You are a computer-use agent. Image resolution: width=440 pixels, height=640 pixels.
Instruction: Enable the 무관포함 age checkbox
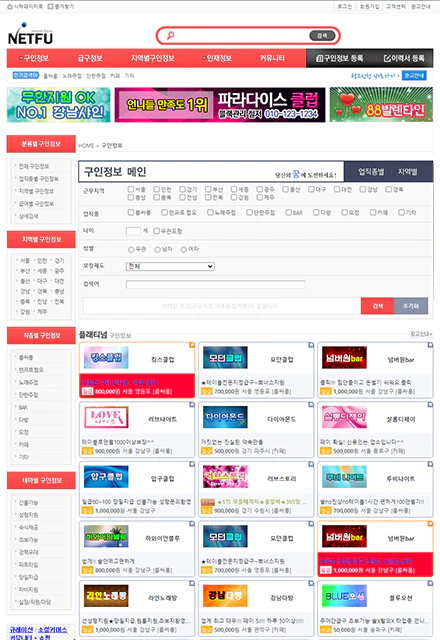click(156, 231)
